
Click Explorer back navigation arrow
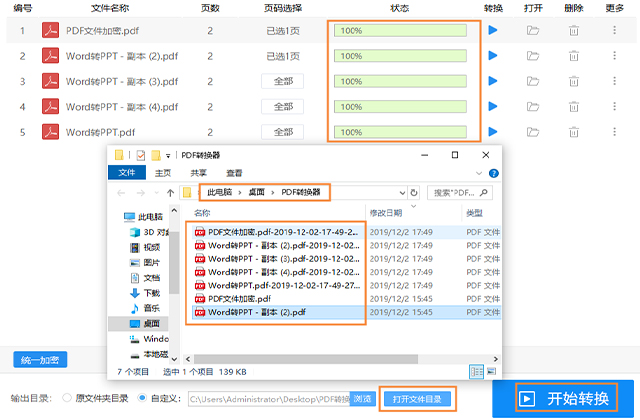coord(121,193)
